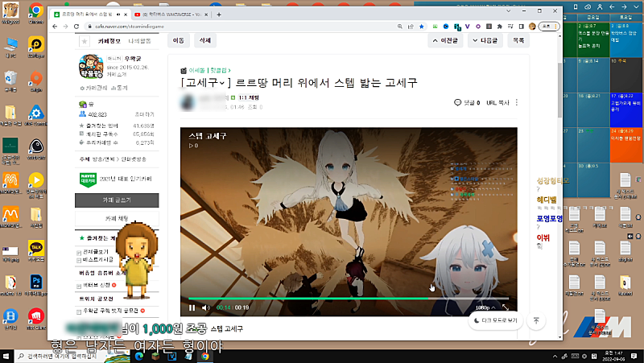This screenshot has height=363, width=644.
Task: Click the 삭제 button above the post
Action: pos(205,41)
